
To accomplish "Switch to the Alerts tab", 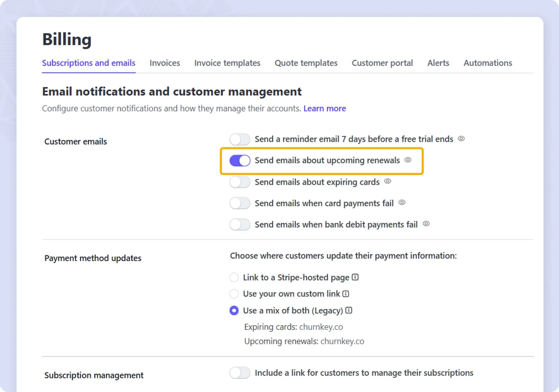I will (438, 63).
